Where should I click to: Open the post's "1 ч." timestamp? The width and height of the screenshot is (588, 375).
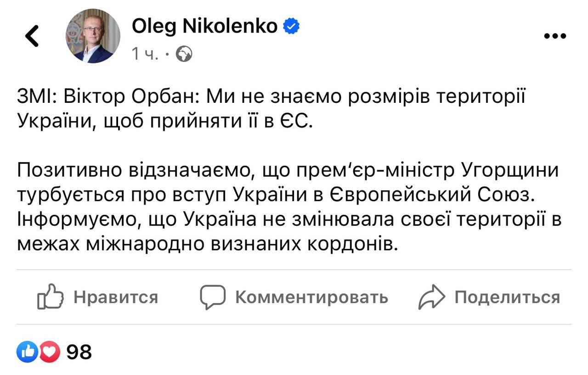(x=145, y=55)
